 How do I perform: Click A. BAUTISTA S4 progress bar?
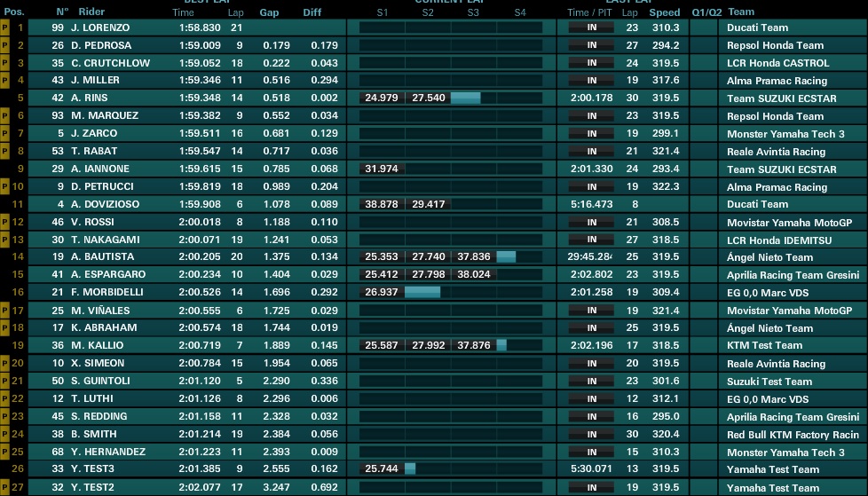pos(506,256)
